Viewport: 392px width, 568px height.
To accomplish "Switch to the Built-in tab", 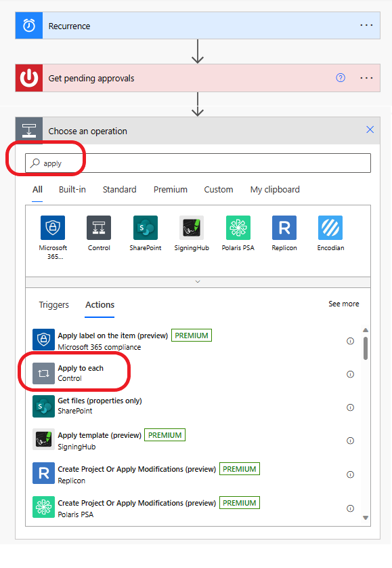I will point(72,190).
